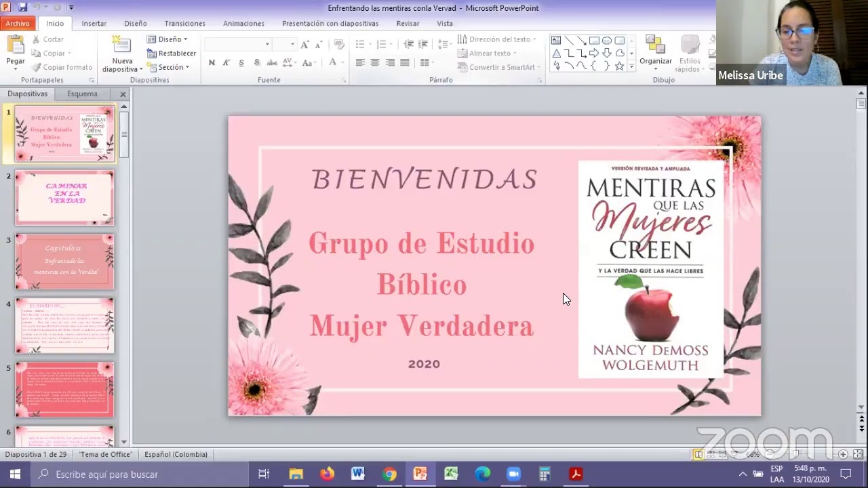This screenshot has height=488, width=868.
Task: Open Estilos rápidos gallery
Action: (x=688, y=53)
